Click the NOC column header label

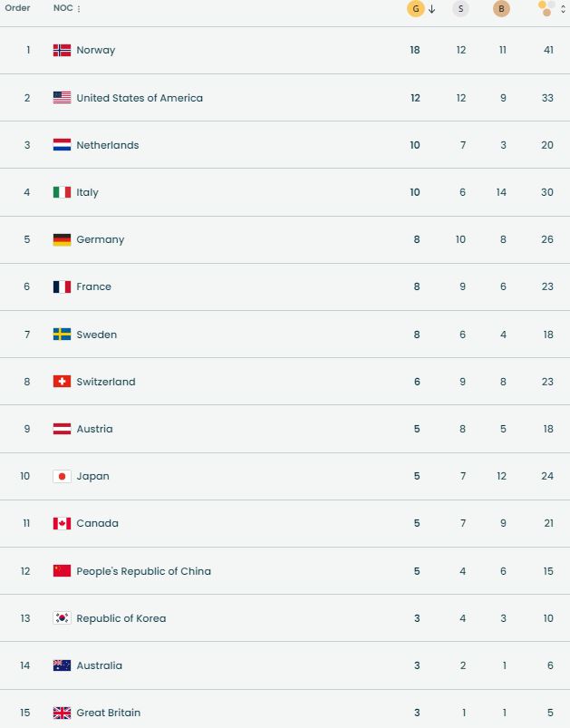click(63, 8)
